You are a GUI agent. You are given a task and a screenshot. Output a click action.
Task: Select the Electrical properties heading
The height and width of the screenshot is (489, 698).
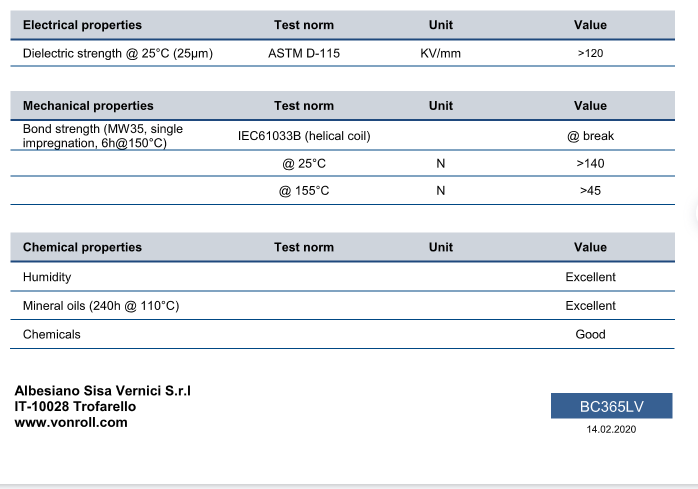pos(82,25)
